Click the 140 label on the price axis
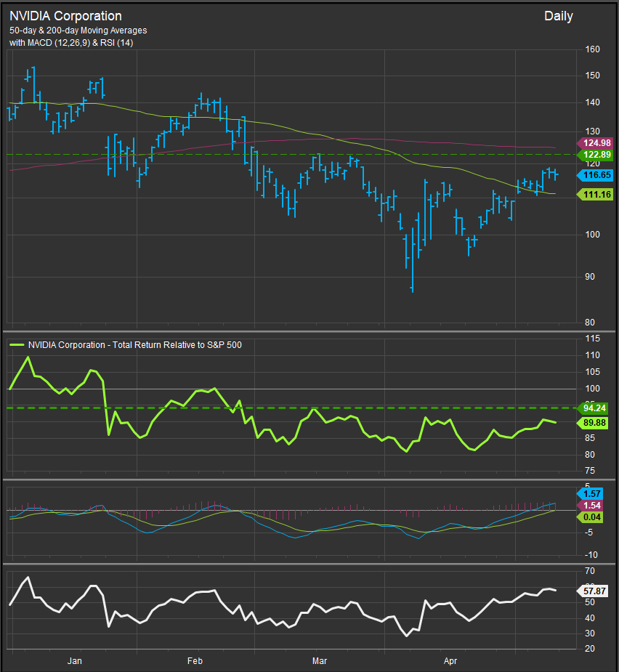This screenshot has width=619, height=672. tap(592, 102)
